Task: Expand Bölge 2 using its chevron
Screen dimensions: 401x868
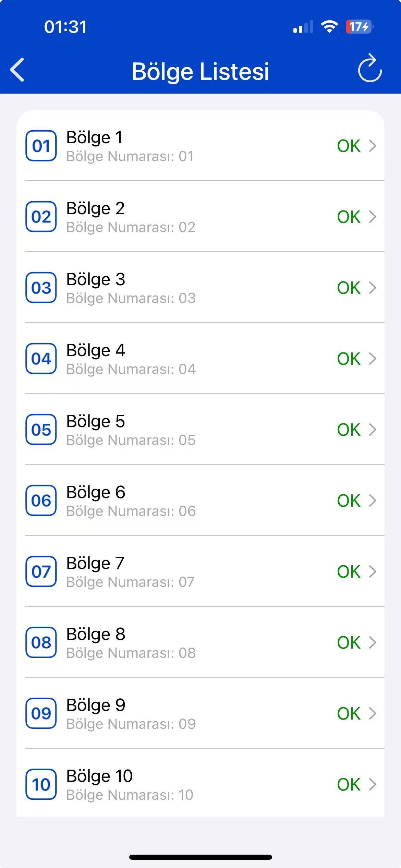Action: point(373,217)
